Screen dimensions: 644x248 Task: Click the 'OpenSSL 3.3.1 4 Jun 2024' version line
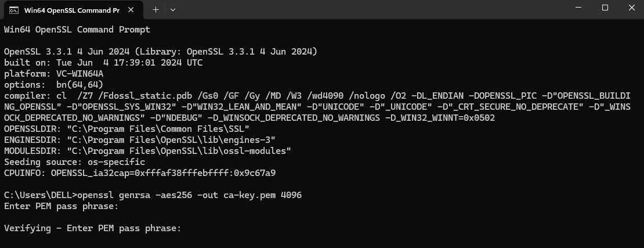click(x=160, y=52)
